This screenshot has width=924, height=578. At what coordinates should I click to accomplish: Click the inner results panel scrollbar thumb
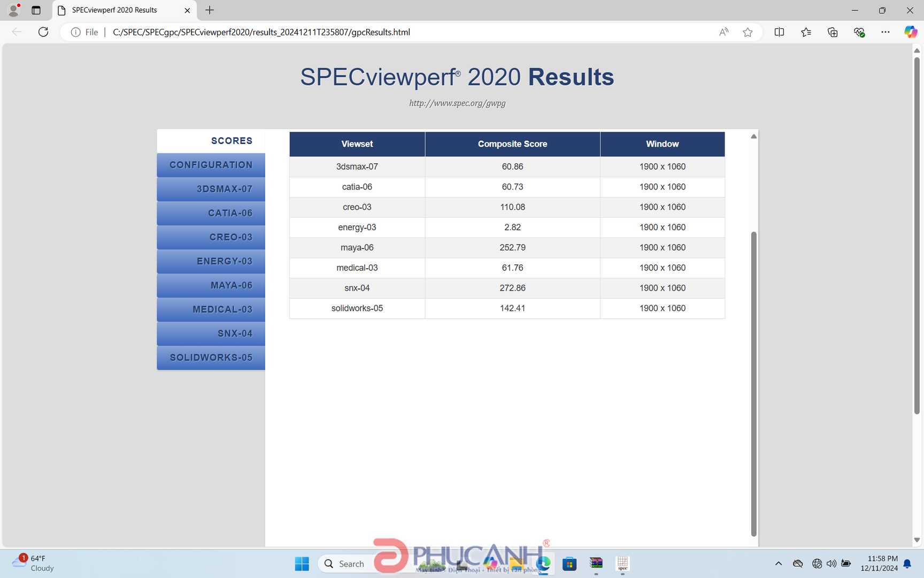click(754, 384)
